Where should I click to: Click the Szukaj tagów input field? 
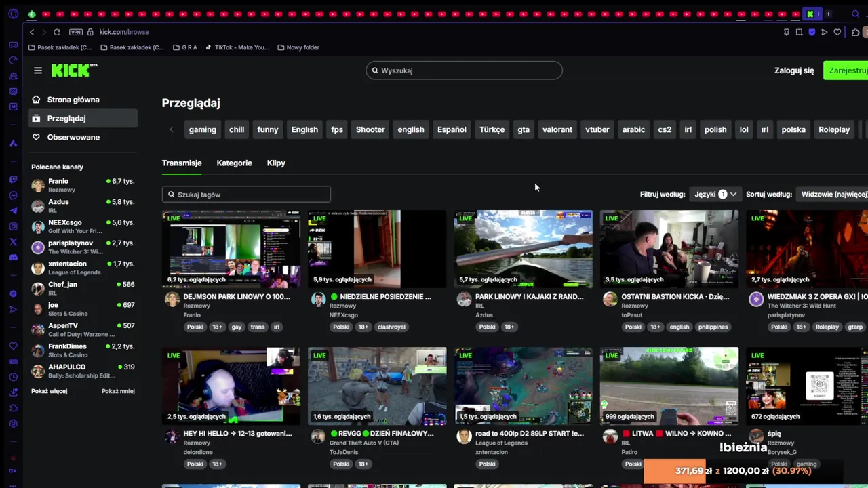click(246, 195)
